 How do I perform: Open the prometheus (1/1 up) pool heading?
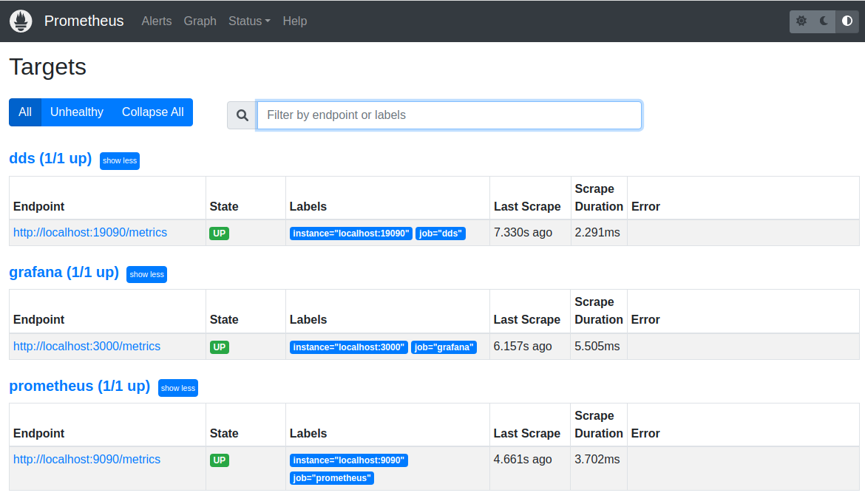coord(79,386)
